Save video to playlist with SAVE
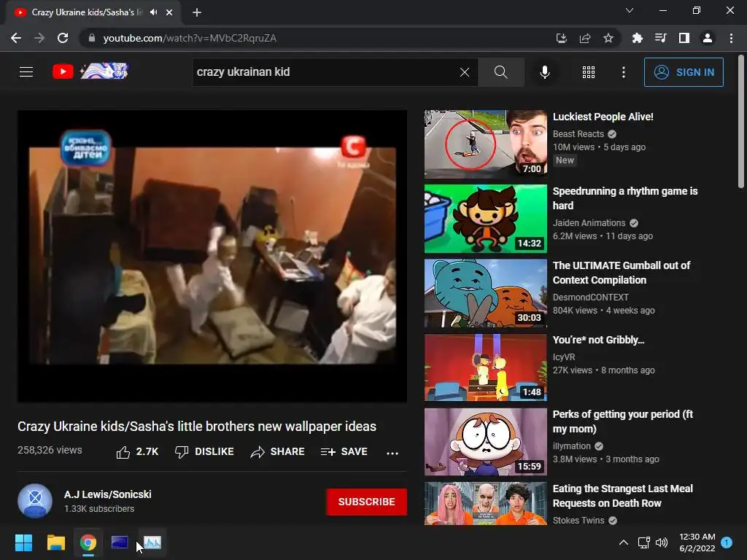This screenshot has width=747, height=560. tap(344, 451)
